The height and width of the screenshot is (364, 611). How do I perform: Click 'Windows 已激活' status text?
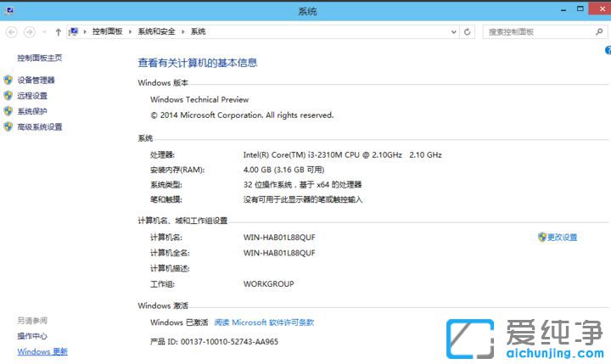(179, 322)
